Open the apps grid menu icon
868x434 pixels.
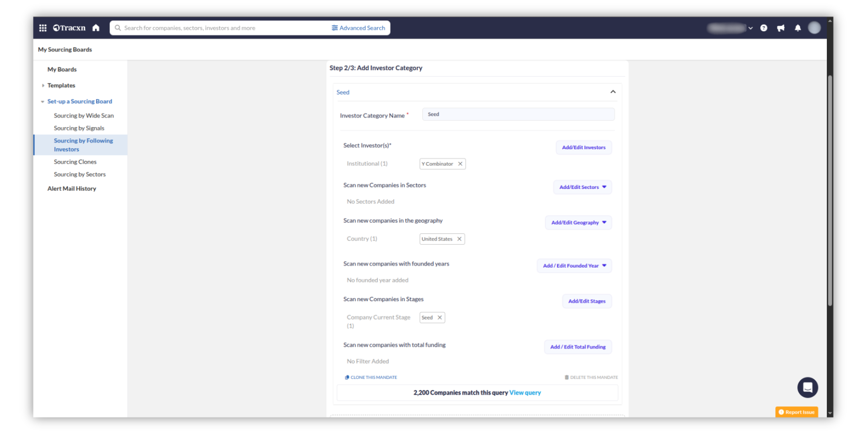click(x=43, y=28)
